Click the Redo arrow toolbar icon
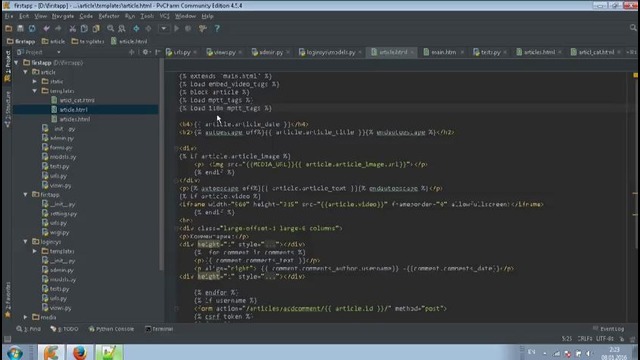Screen dimensions: 640x360 point(58,29)
